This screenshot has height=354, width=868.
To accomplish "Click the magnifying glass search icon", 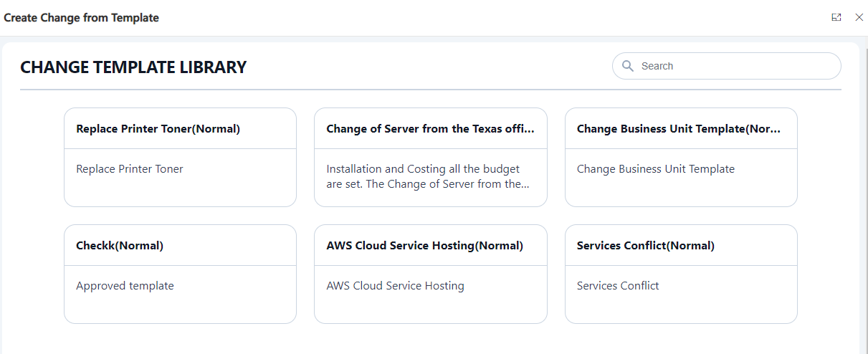I will [x=628, y=66].
